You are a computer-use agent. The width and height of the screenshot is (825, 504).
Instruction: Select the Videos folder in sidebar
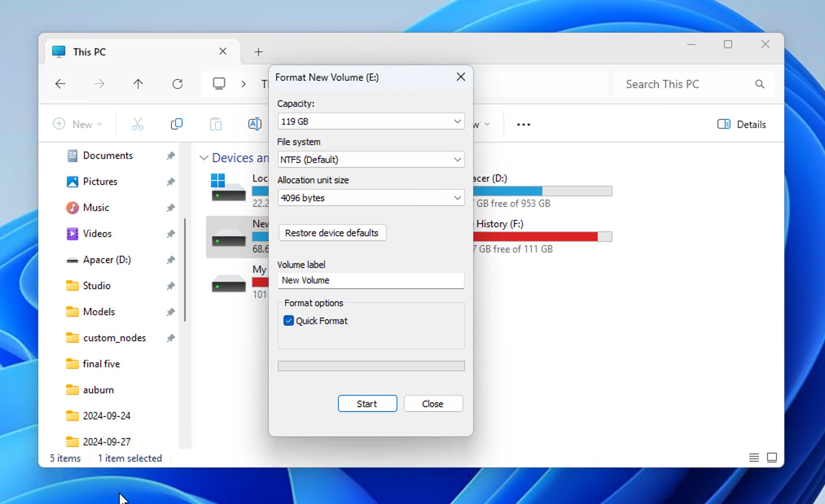click(x=97, y=233)
